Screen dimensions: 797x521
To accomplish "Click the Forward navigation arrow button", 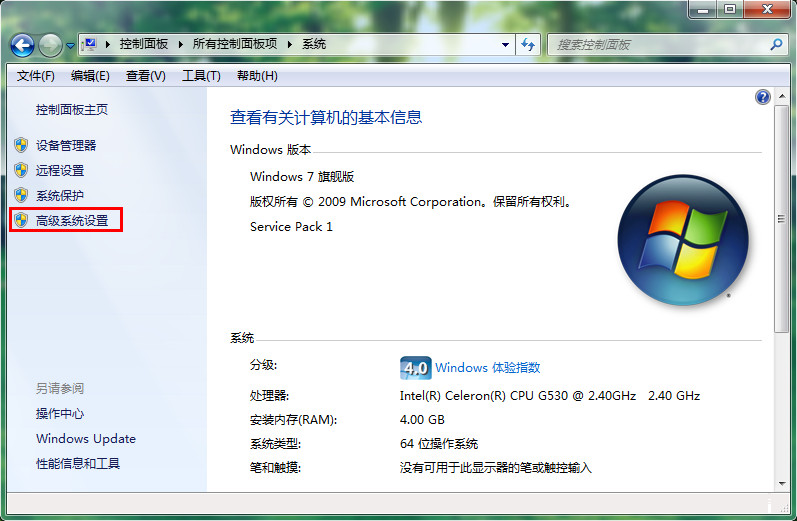I will [50, 45].
